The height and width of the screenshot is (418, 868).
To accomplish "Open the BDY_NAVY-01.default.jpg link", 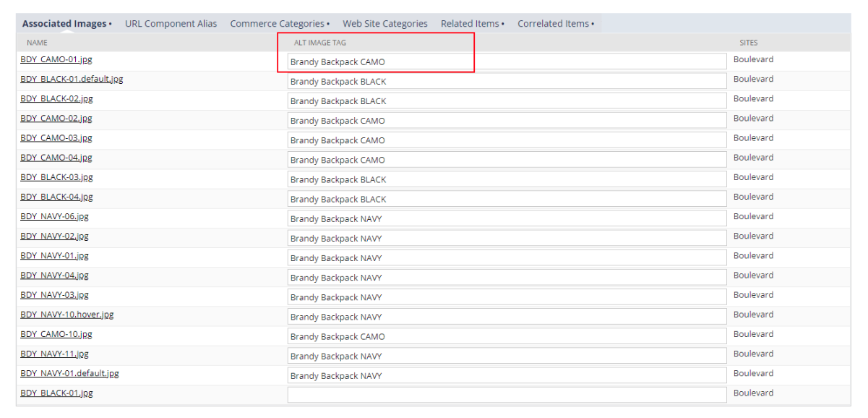I will (x=69, y=373).
